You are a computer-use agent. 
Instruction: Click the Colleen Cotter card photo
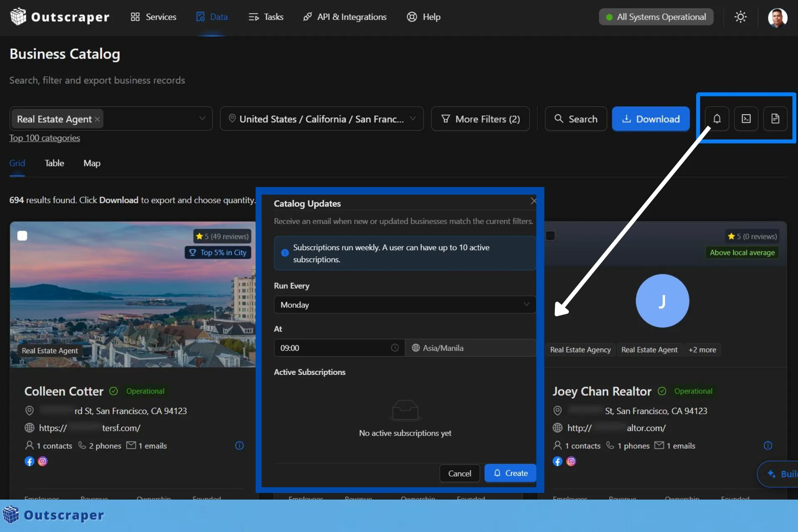pos(133,294)
